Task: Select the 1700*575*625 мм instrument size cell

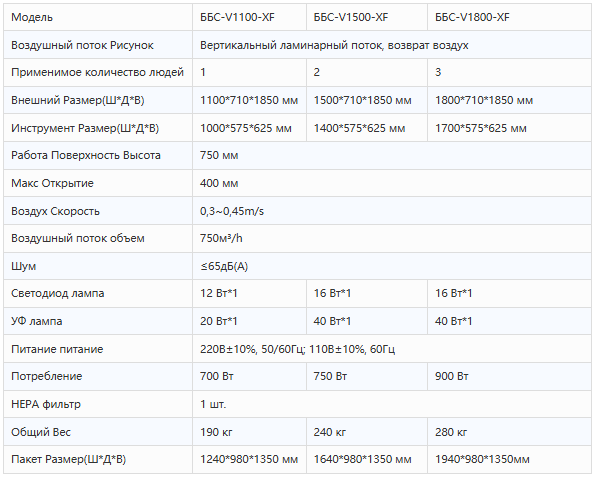Action: [509, 128]
